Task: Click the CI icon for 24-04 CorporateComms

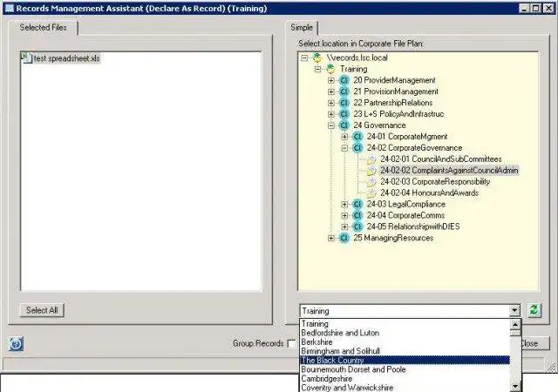Action: [357, 215]
